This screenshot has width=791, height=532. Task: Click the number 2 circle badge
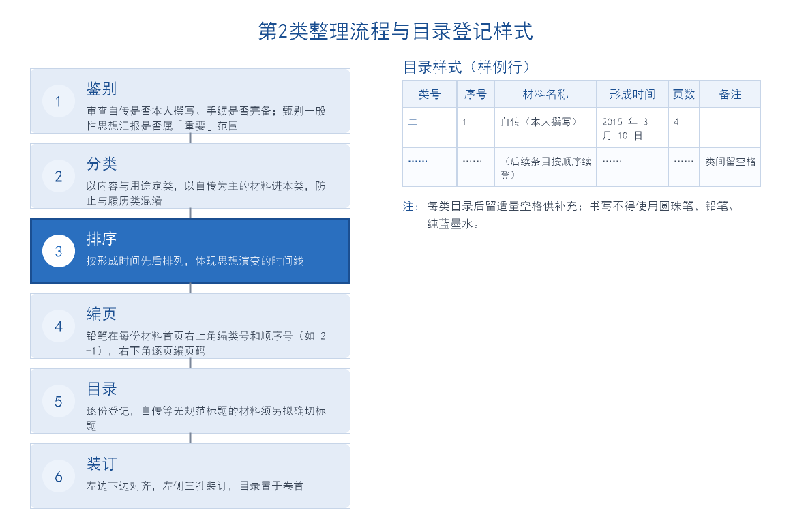[59, 176]
